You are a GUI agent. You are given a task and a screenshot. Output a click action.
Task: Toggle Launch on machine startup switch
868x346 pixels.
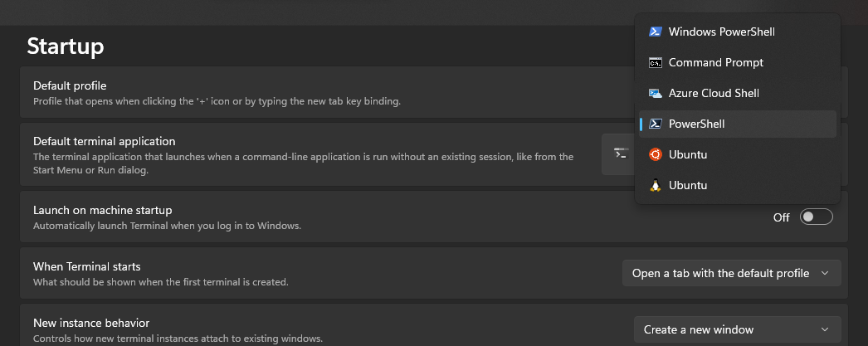click(816, 217)
